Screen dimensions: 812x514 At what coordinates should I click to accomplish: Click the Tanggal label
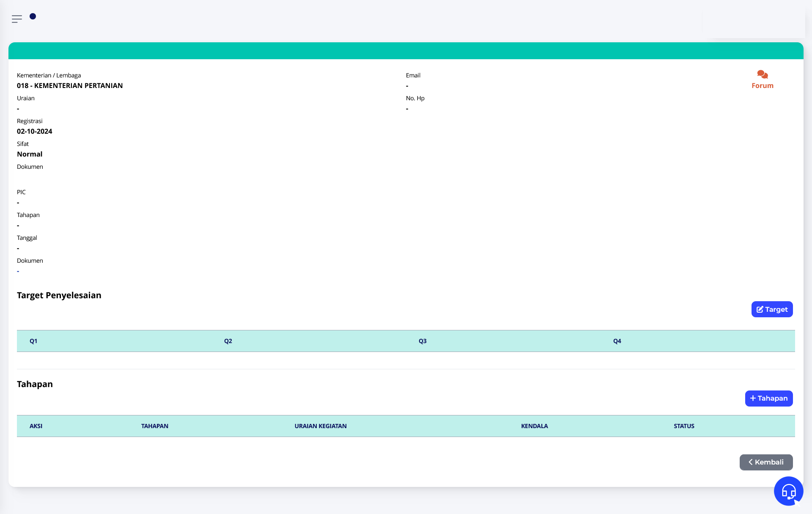[x=27, y=238]
